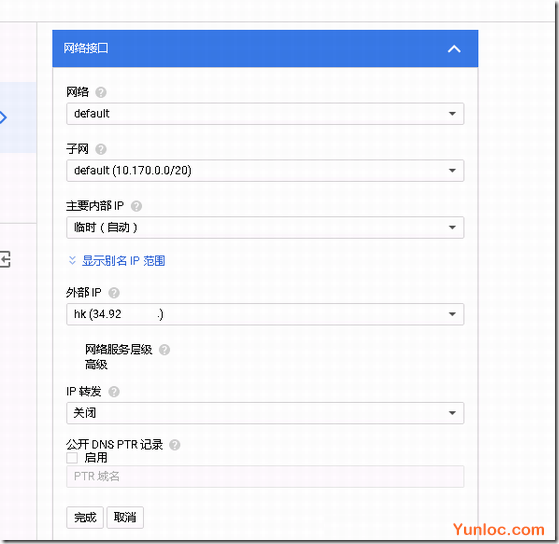This screenshot has width=559, height=544.
Task: Open the IP 转发 关闭 dropdown
Action: [x=265, y=413]
